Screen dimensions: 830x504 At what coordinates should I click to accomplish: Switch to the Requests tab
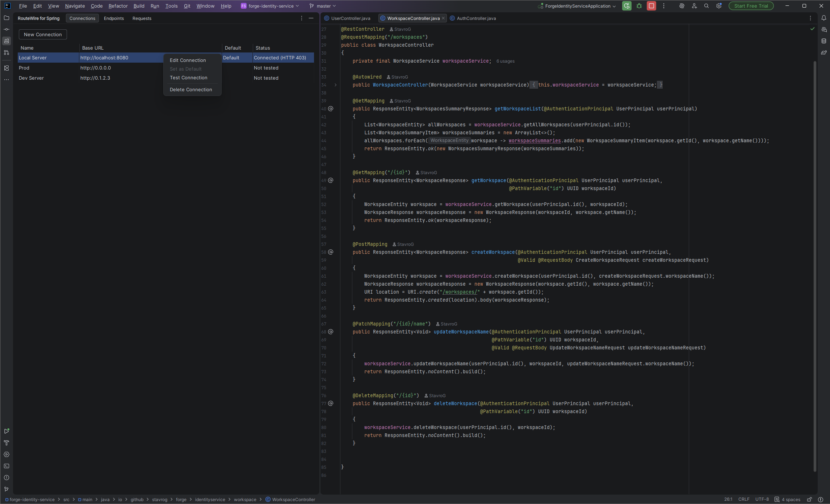[142, 18]
